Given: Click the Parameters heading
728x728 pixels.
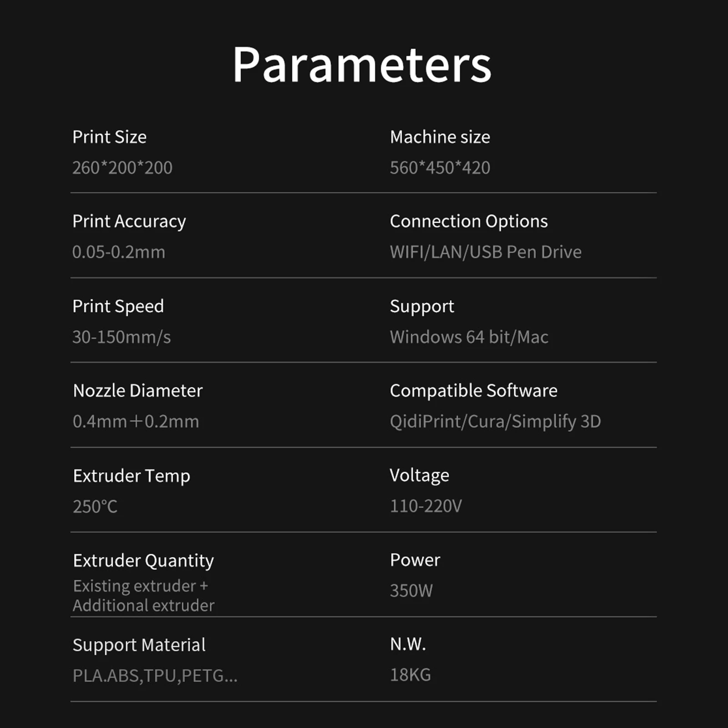Looking at the screenshot, I should [362, 65].
